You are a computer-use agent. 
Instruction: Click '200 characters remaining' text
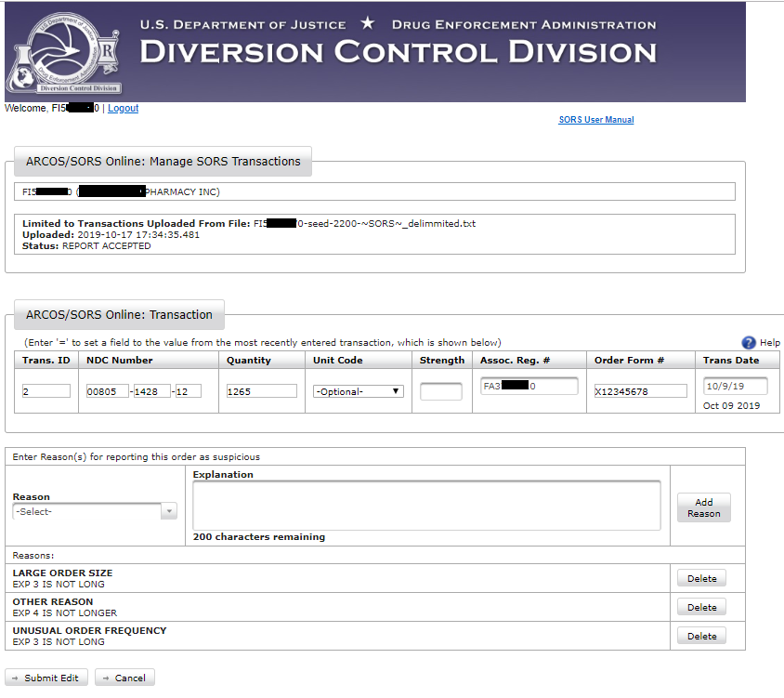coord(258,537)
